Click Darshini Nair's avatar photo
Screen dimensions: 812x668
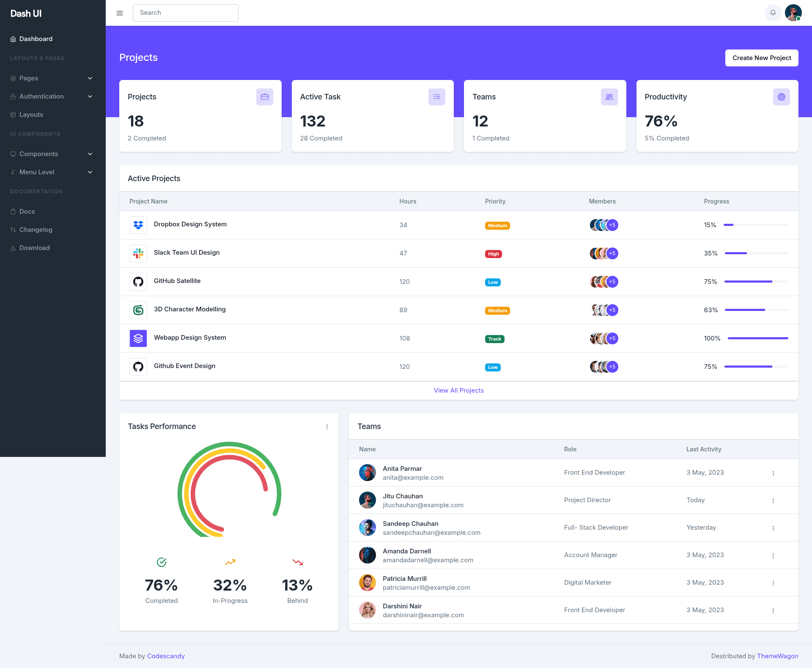click(368, 610)
